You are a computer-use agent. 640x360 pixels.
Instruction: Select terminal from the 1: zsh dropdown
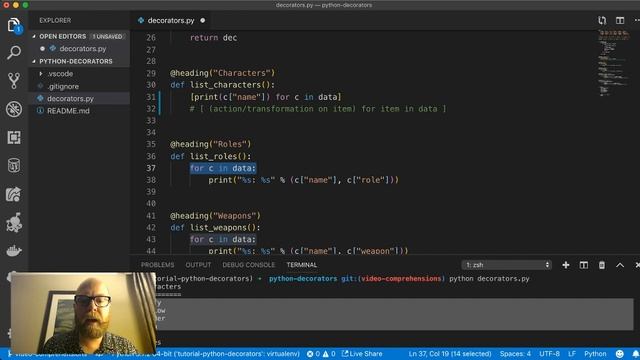(x=507, y=265)
